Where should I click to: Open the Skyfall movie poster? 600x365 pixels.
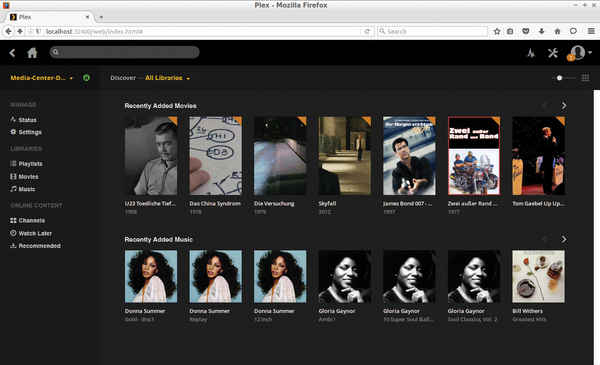tap(345, 156)
